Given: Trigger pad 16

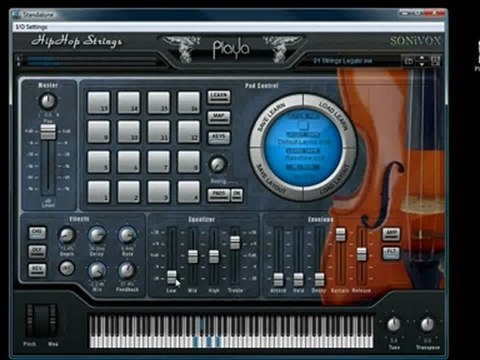Looking at the screenshot, I should 189,103.
